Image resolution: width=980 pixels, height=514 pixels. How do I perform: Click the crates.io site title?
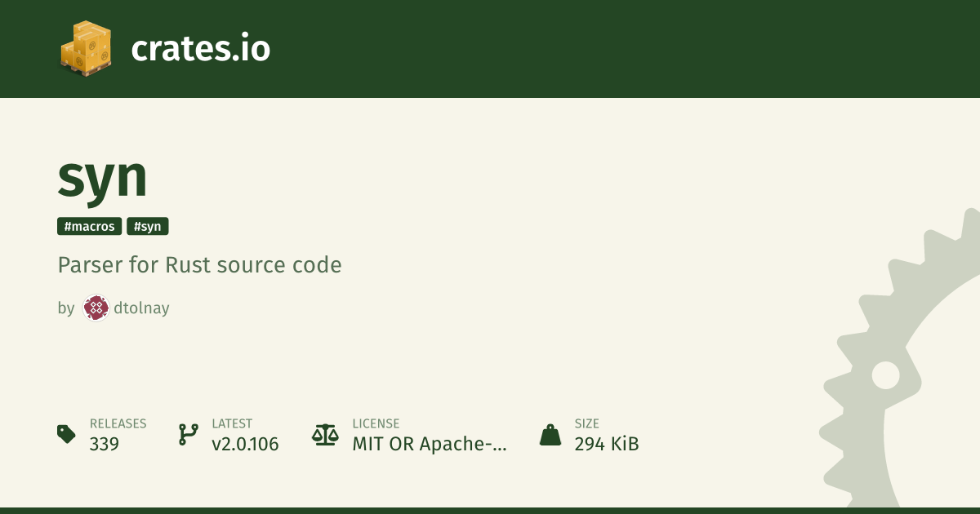[201, 49]
